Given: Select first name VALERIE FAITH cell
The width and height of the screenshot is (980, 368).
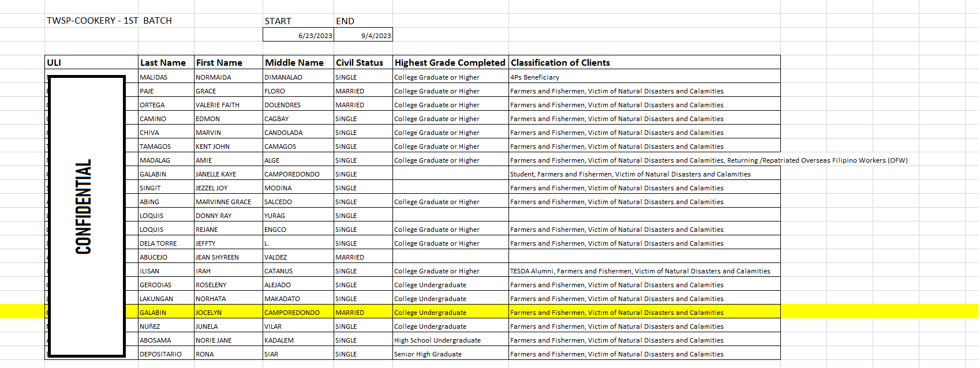Looking at the screenshot, I should 229,104.
